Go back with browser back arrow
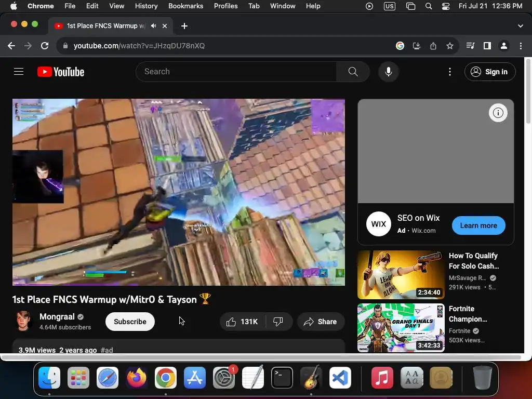Screen dimensions: 532x399 11,46
